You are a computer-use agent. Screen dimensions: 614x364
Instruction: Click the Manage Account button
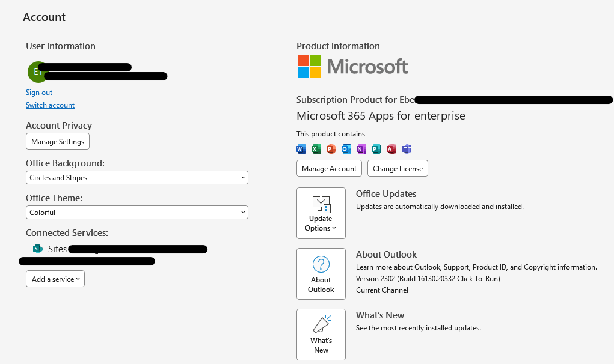(x=329, y=169)
